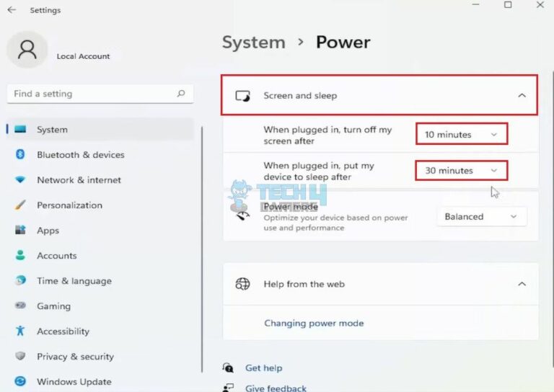The image size is (554, 392).
Task: Click the main pane vertical scrollbar
Action: click(553, 219)
